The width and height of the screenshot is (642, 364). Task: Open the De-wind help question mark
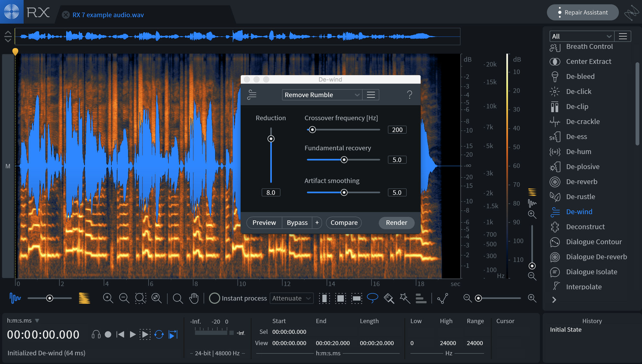(409, 95)
